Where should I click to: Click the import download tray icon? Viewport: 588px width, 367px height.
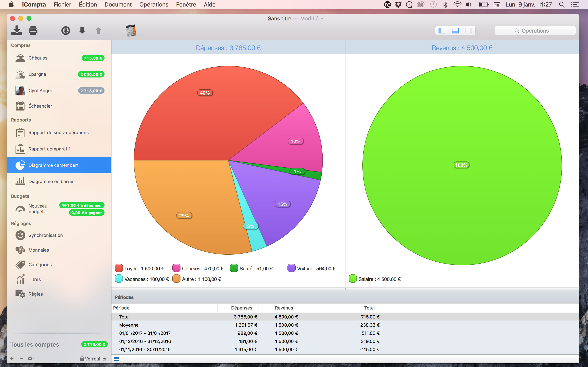pos(17,31)
